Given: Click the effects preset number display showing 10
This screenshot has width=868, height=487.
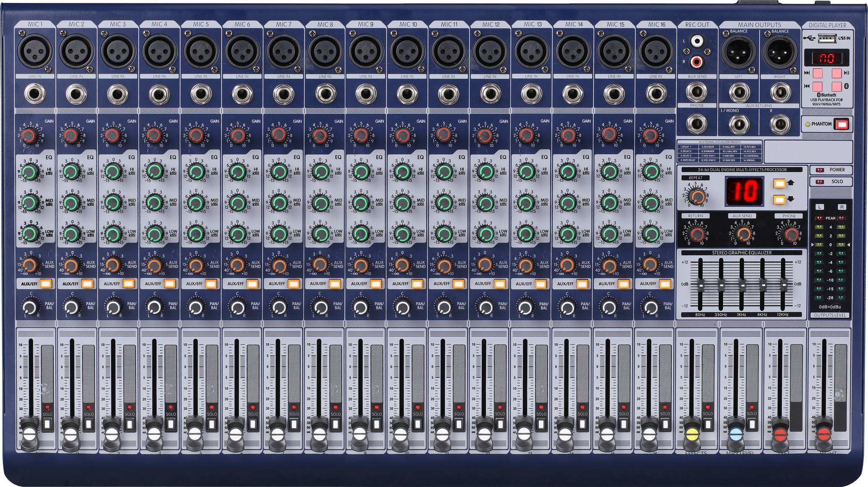Looking at the screenshot, I should [745, 192].
